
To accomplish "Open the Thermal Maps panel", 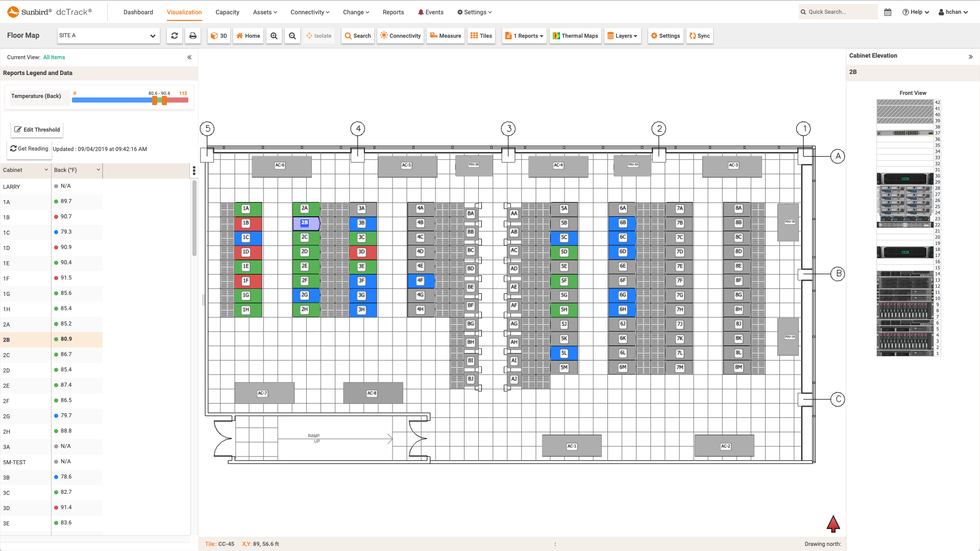I will [x=575, y=36].
